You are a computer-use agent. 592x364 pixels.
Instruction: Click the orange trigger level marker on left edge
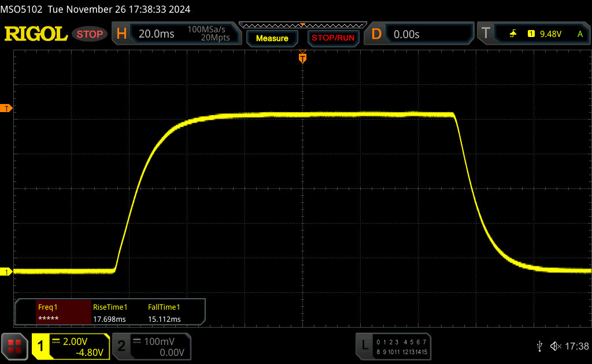pos(6,109)
